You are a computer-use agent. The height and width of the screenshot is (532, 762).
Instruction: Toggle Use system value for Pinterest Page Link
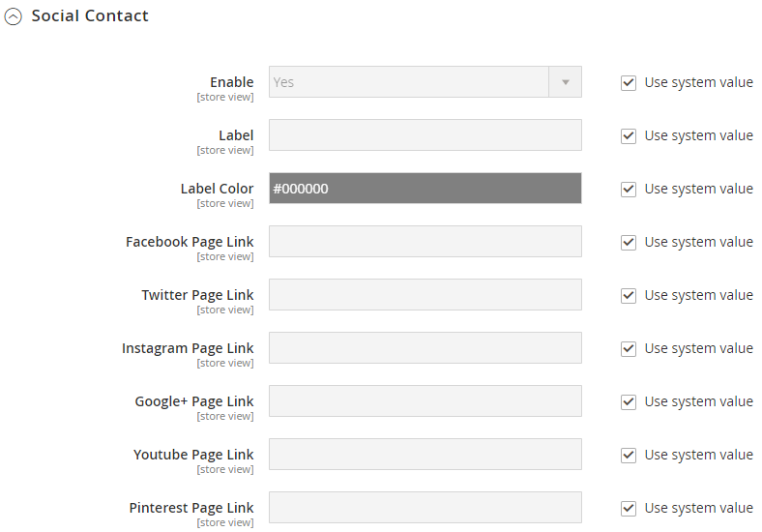coord(629,509)
